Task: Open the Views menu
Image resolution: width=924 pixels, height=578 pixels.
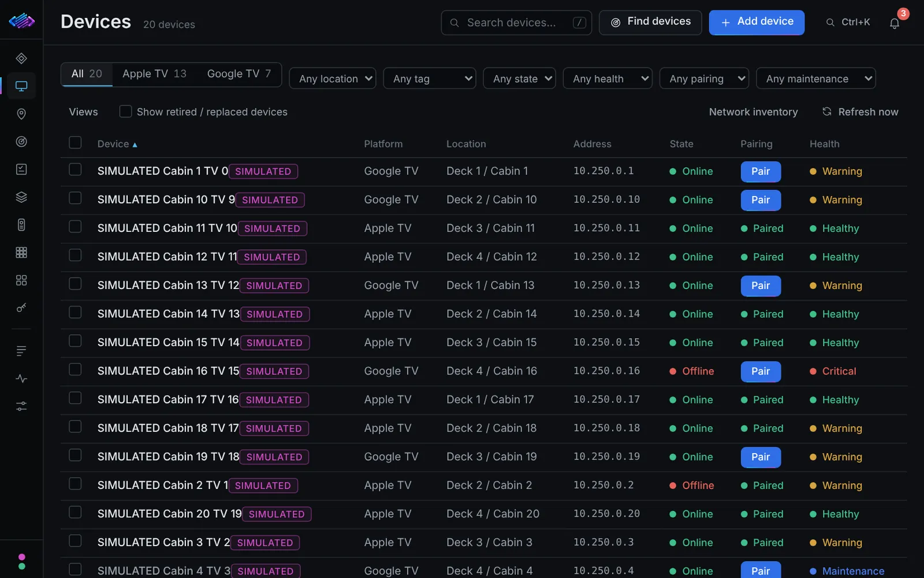Action: (84, 112)
